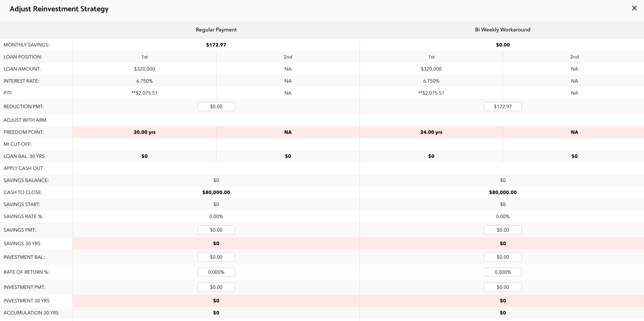Click the ADJUST WITH ARM row label
This screenshot has width=644, height=321.
(x=25, y=120)
